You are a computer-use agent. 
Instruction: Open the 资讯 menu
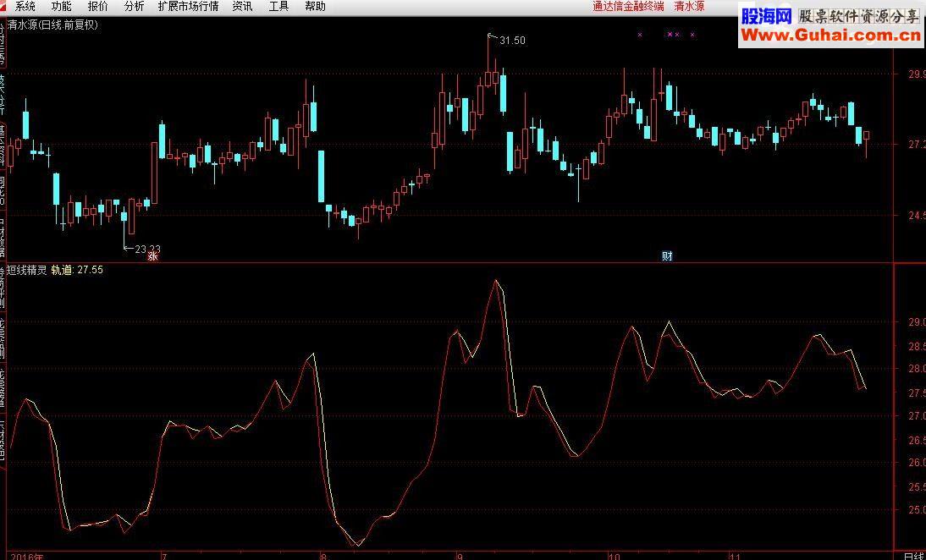pos(242,7)
